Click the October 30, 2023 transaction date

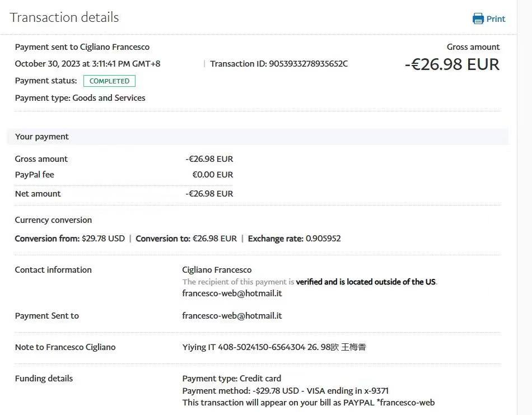[x=87, y=64]
